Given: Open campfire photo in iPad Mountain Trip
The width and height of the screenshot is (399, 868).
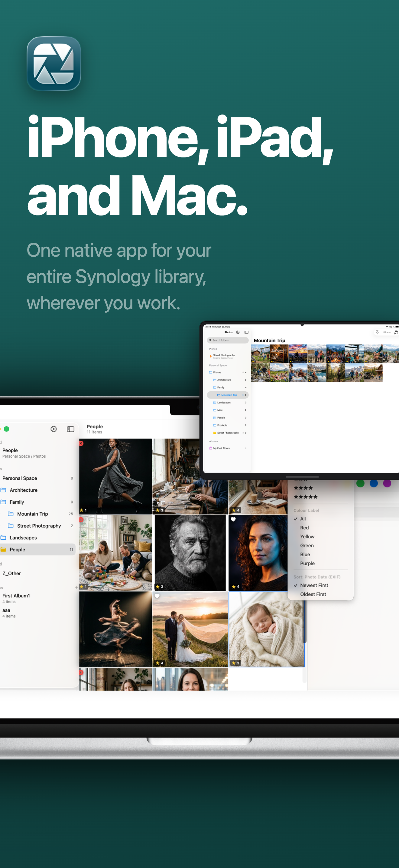Looking at the screenshot, I should coord(336,353).
